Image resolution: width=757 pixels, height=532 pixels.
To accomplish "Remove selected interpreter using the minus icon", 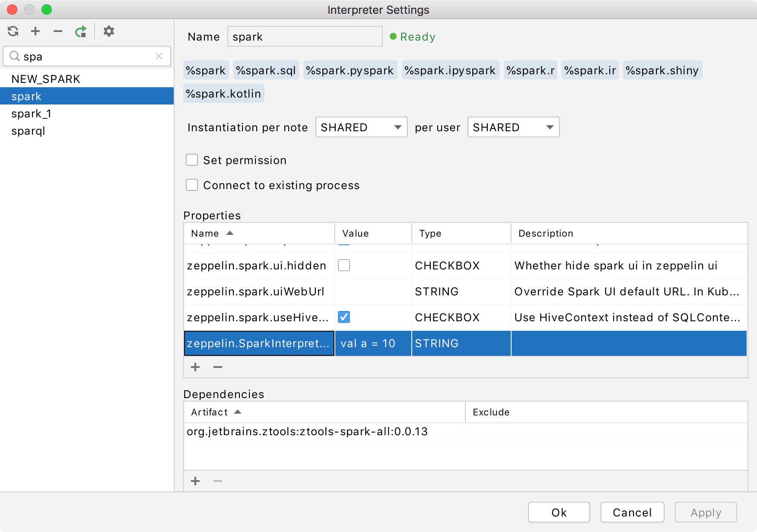I will pyautogui.click(x=58, y=31).
